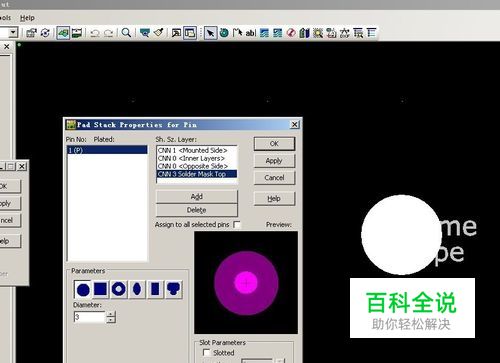Choose the annular ring pad shape
This screenshot has width=500, height=363.
(119, 289)
